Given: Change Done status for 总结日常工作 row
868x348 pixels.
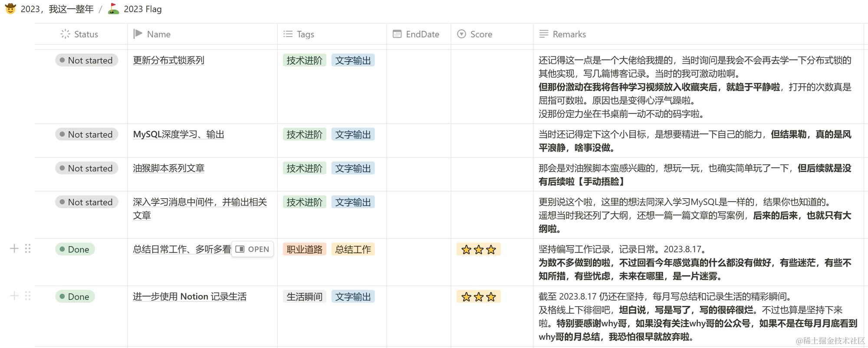Looking at the screenshot, I should click(75, 249).
